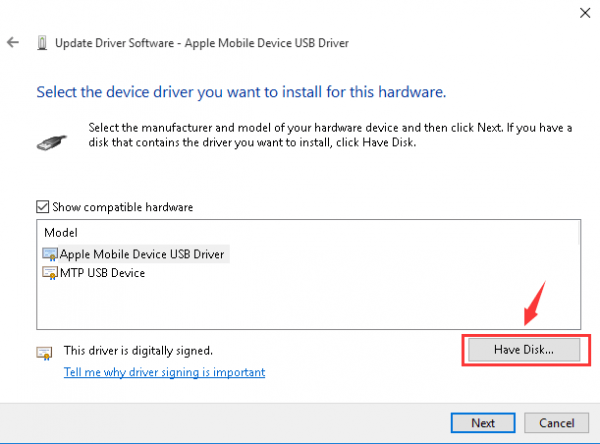Go back using the back arrow
Screen dimensions: 600x444
[12, 44]
